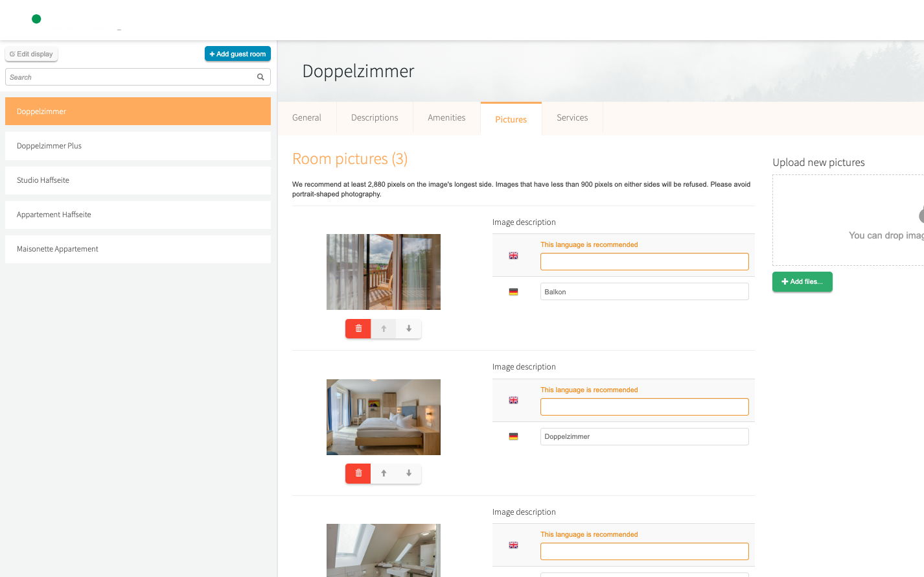Screen dimensions: 924x577
Task: Move the Balkon picture down
Action: (x=409, y=329)
